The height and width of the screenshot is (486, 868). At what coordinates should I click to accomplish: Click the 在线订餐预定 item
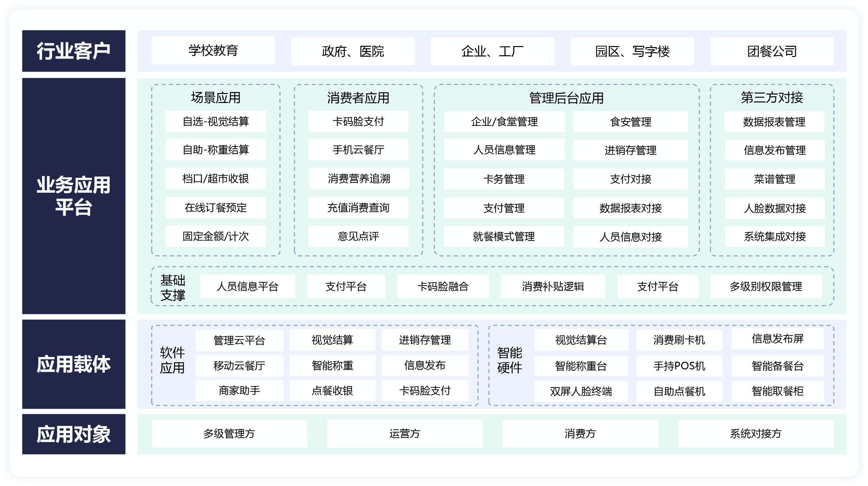[216, 208]
